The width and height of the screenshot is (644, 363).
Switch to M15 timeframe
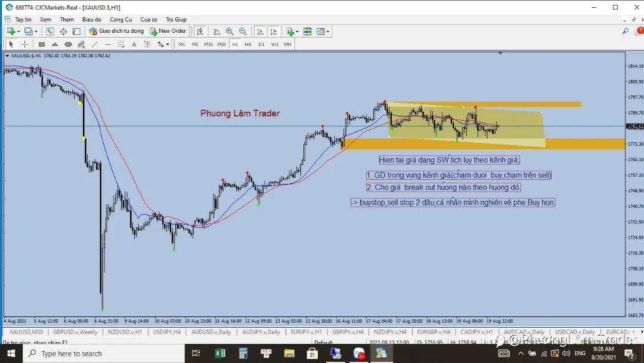tap(208, 44)
